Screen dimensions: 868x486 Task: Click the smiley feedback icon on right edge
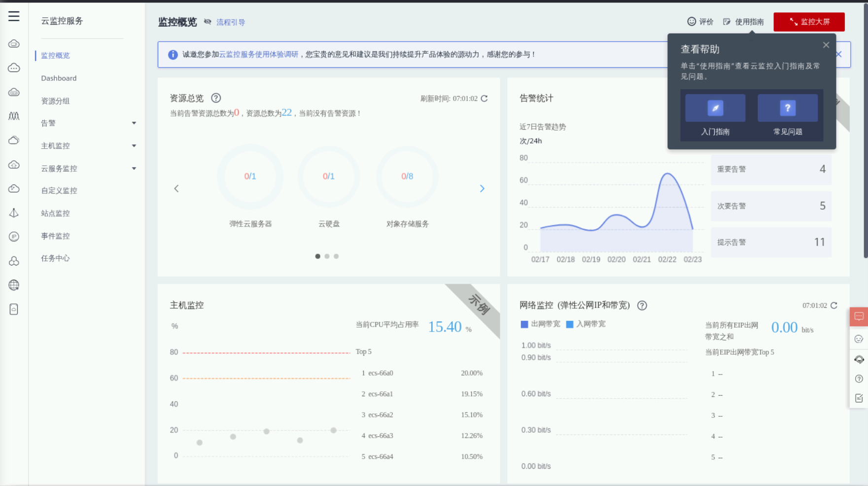(x=859, y=339)
